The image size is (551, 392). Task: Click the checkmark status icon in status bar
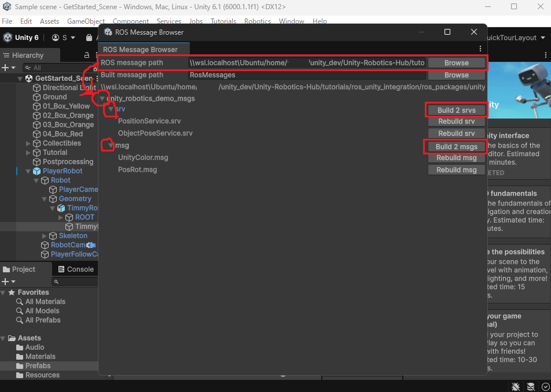(x=545, y=386)
